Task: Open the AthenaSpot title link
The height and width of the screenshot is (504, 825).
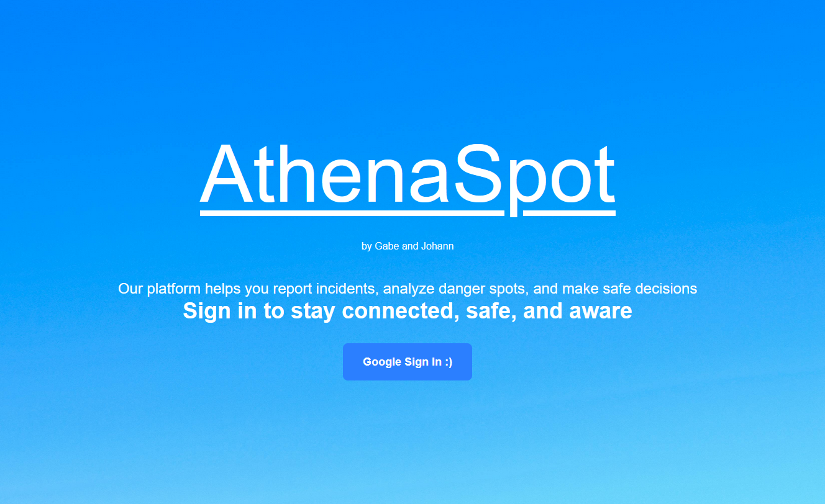Action: [x=408, y=177]
